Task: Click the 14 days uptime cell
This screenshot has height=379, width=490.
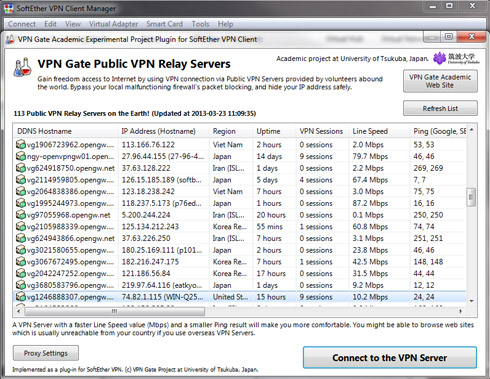Action: tap(269, 156)
